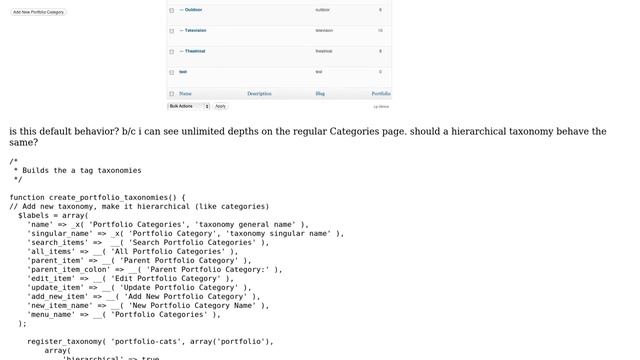Click the '$labels = array(' code line
640x360 pixels.
(x=53, y=216)
